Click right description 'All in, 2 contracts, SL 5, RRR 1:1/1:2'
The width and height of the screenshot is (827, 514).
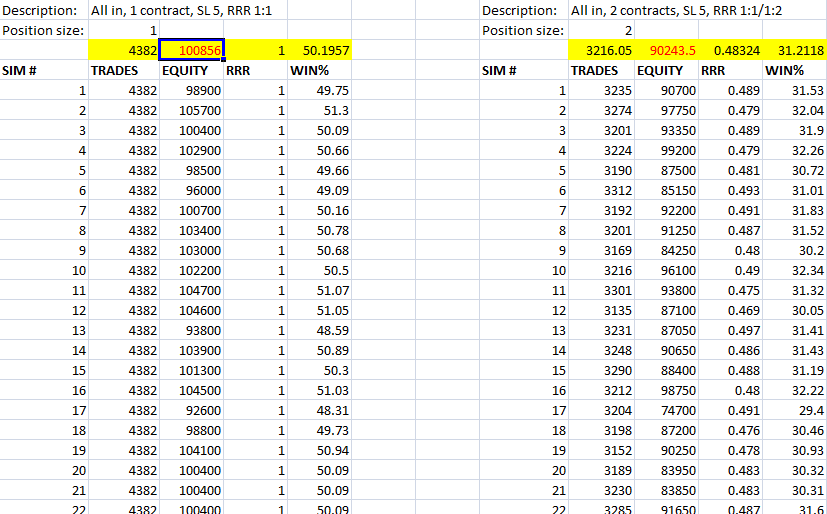tap(677, 11)
